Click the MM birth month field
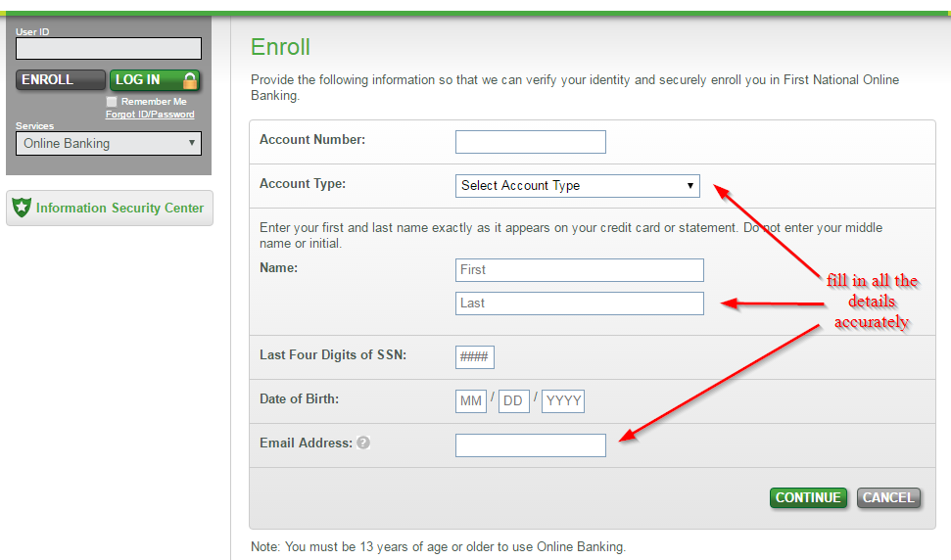Image resolution: width=951 pixels, height=560 pixels. [471, 401]
